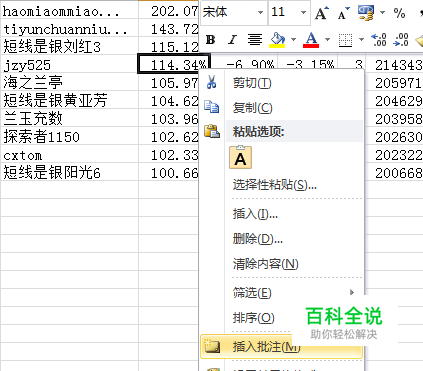Click cell with value 202630
This screenshot has height=371, width=423.
[394, 137]
